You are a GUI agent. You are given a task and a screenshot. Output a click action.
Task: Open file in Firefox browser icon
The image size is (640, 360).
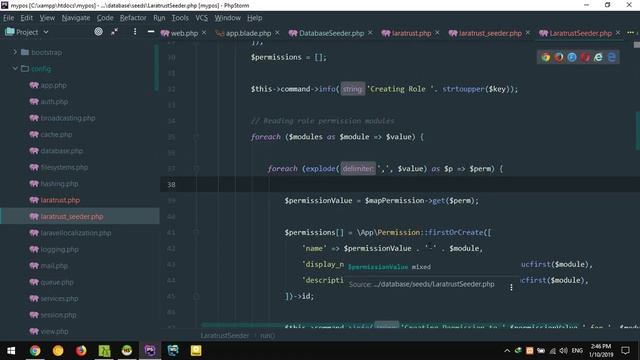[x=559, y=57]
